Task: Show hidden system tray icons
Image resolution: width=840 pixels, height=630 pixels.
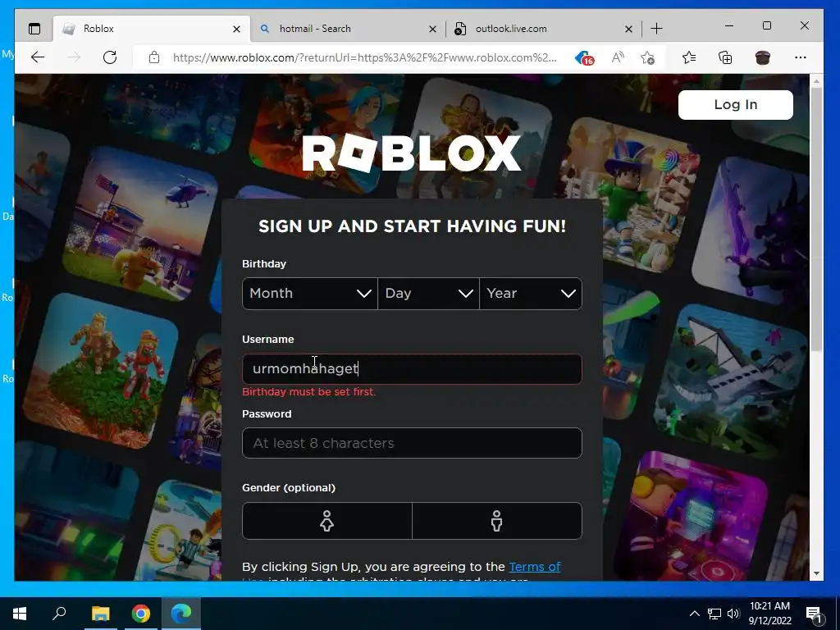Action: (694, 614)
